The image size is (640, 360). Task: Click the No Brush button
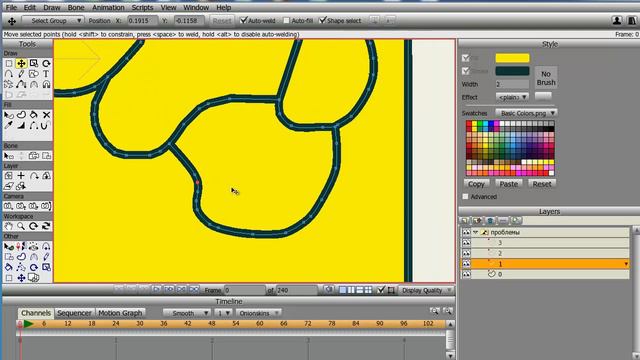(546, 78)
